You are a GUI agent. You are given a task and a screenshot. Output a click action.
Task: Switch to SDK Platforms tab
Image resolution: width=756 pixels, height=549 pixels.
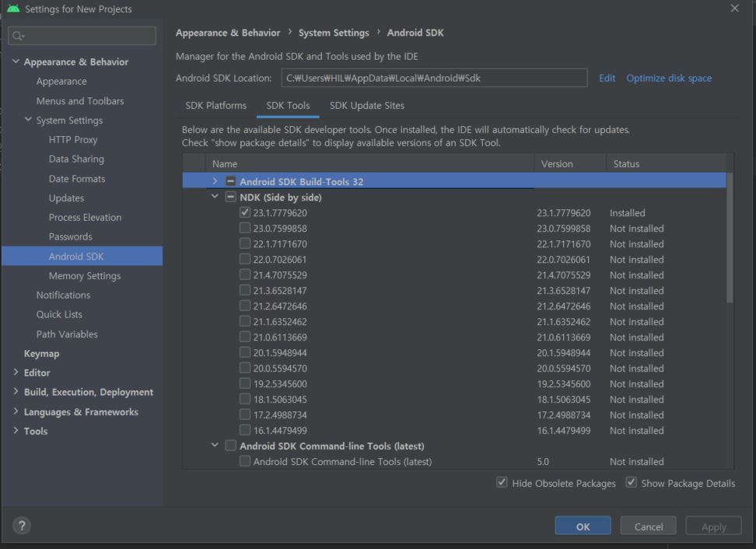(215, 106)
